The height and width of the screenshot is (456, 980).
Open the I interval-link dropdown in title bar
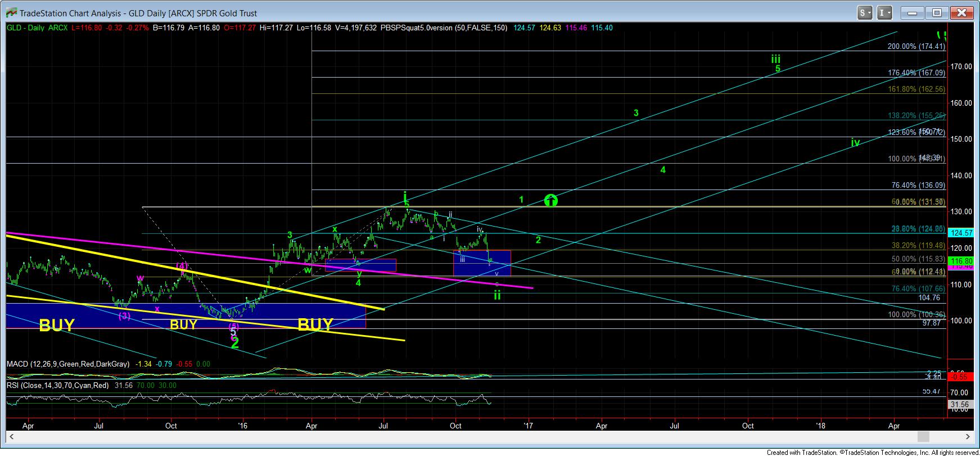(x=885, y=12)
